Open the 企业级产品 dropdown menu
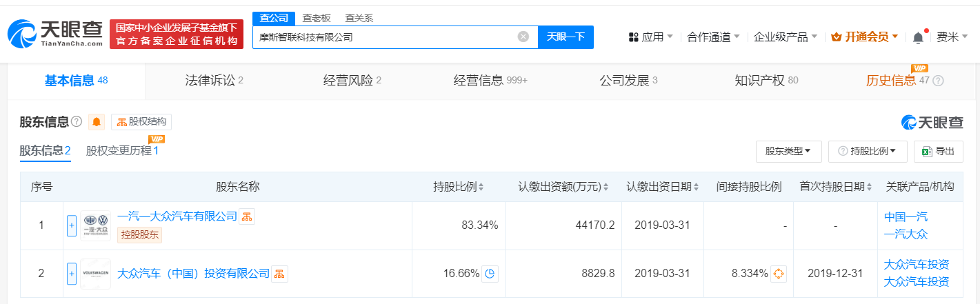 coord(786,37)
